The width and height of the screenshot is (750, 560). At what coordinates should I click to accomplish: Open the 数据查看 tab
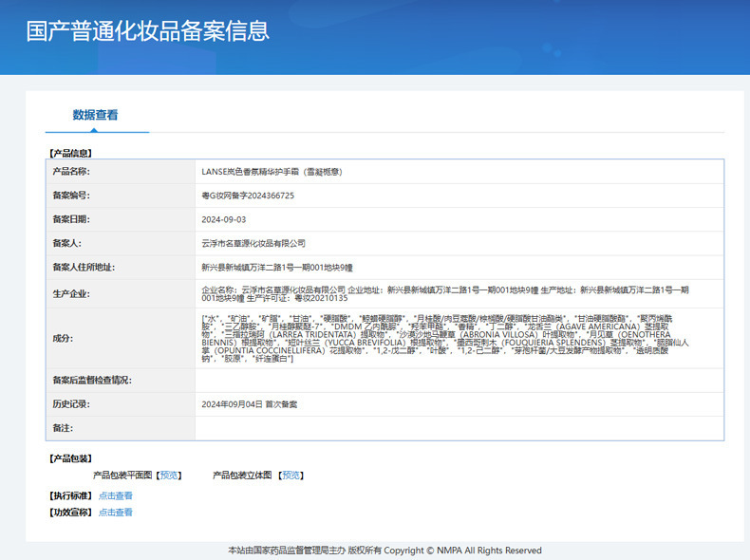click(x=96, y=115)
